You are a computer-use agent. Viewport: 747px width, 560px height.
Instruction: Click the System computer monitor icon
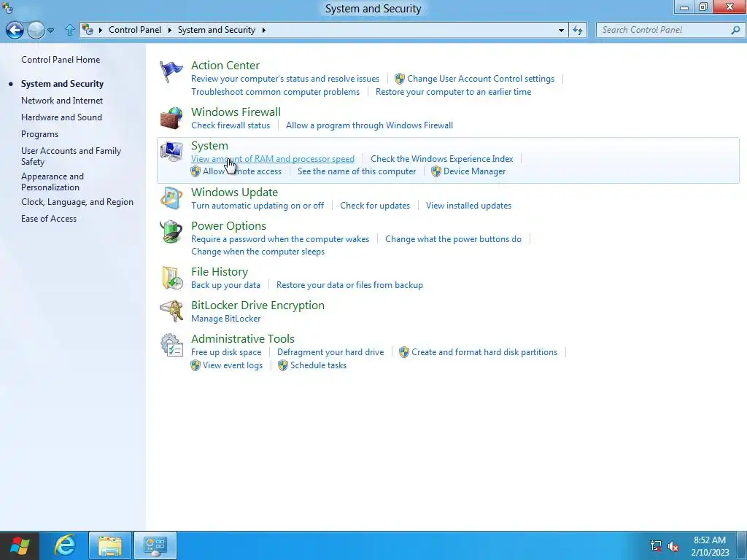click(x=171, y=152)
